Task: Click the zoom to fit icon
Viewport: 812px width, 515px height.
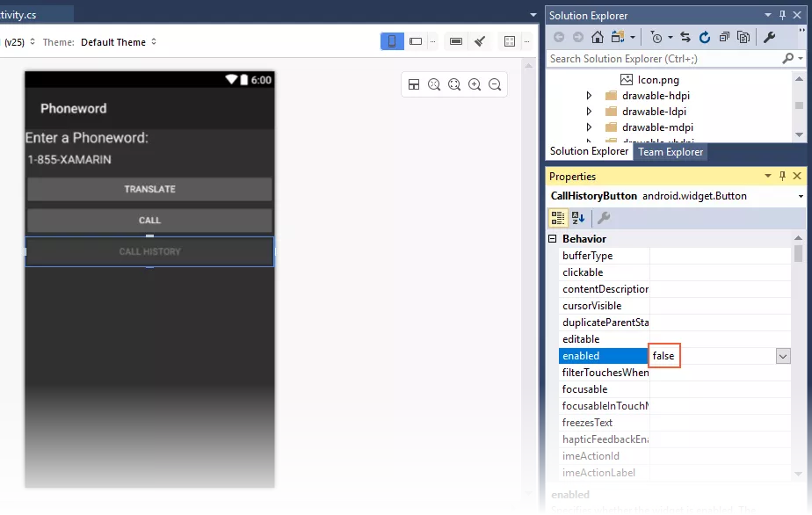Action: pyautogui.click(x=454, y=84)
